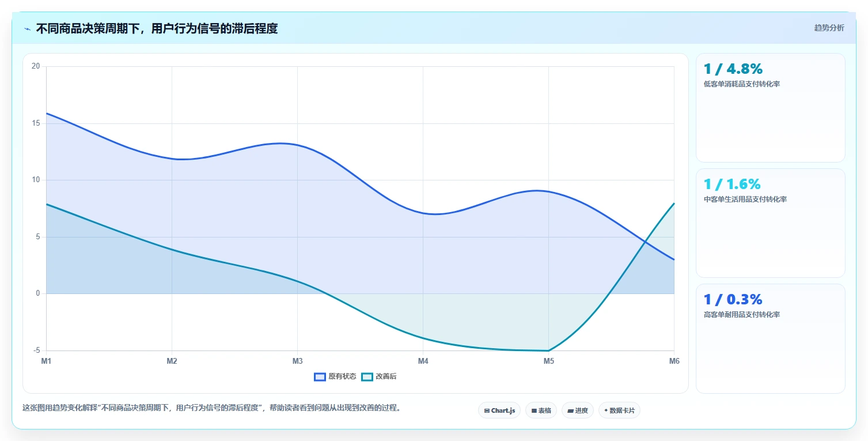Click the y-axis label 10

(x=36, y=180)
